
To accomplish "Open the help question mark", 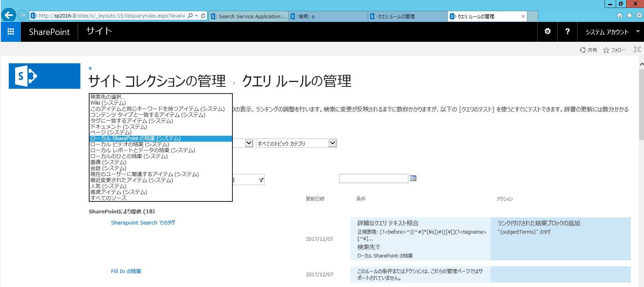I will pyautogui.click(x=568, y=31).
